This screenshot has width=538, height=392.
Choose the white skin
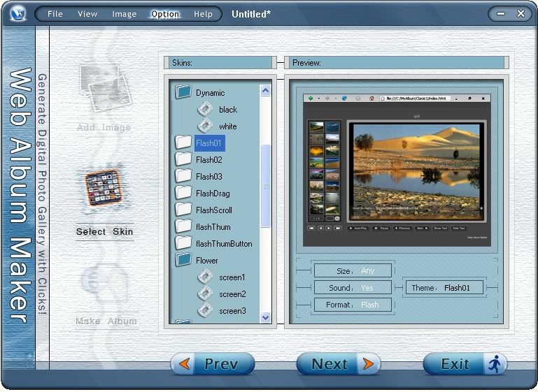coord(228,126)
